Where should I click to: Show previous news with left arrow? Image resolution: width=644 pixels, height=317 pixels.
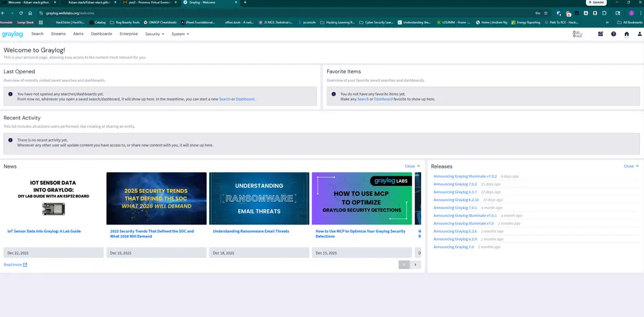(404, 264)
